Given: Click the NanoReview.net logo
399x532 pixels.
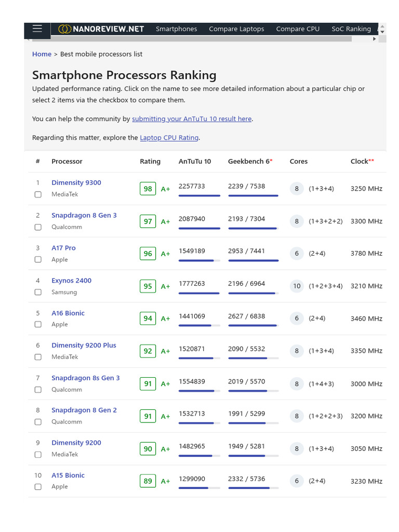Looking at the screenshot, I should [101, 29].
